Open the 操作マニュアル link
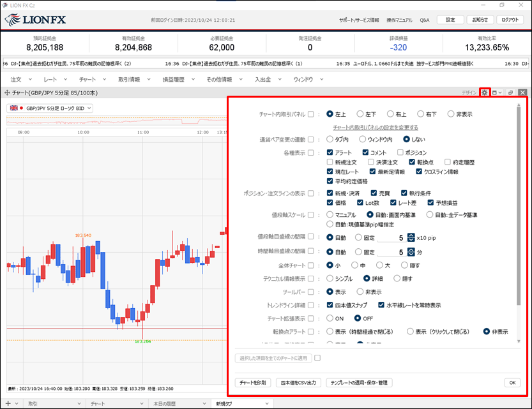Screen dimensions: 532x409 [x=399, y=20]
